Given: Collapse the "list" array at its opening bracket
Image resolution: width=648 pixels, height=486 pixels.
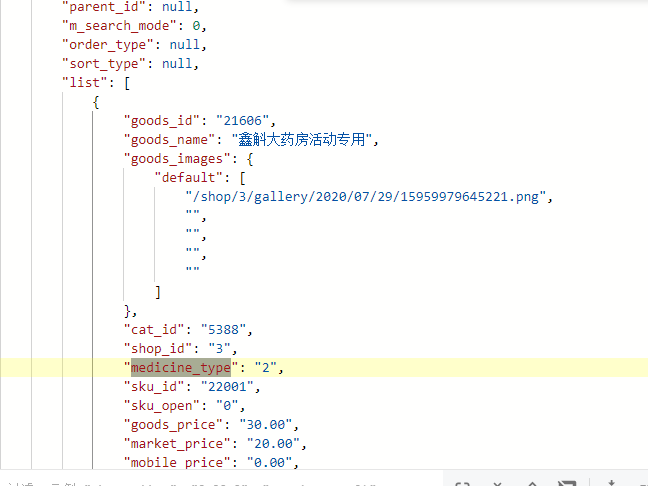Looking at the screenshot, I should pyautogui.click(x=127, y=82).
